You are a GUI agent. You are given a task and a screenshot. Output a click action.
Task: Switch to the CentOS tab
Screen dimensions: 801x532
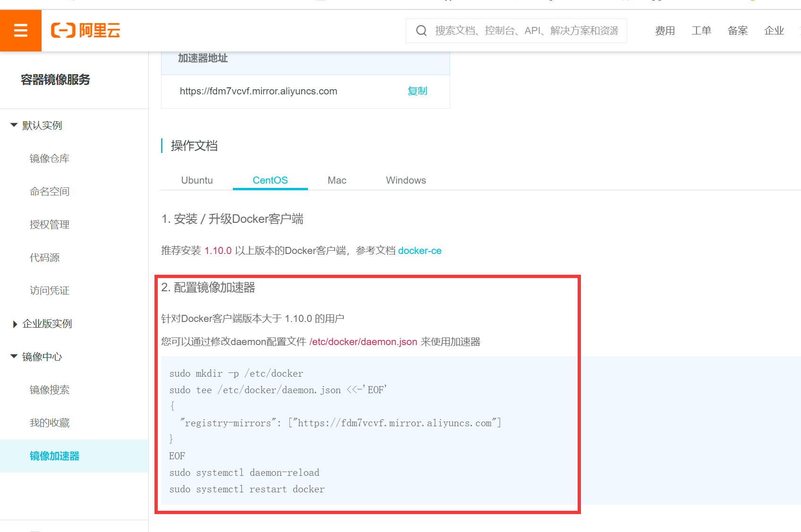pos(270,180)
